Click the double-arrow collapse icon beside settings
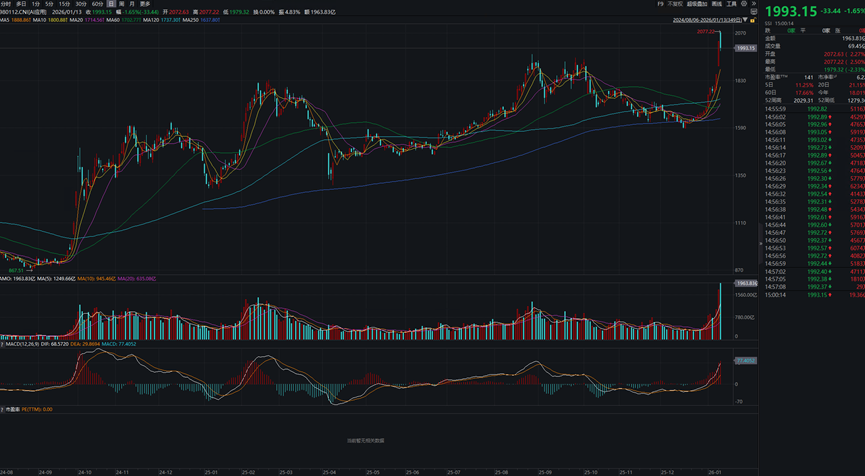The image size is (865, 476). [x=753, y=4]
